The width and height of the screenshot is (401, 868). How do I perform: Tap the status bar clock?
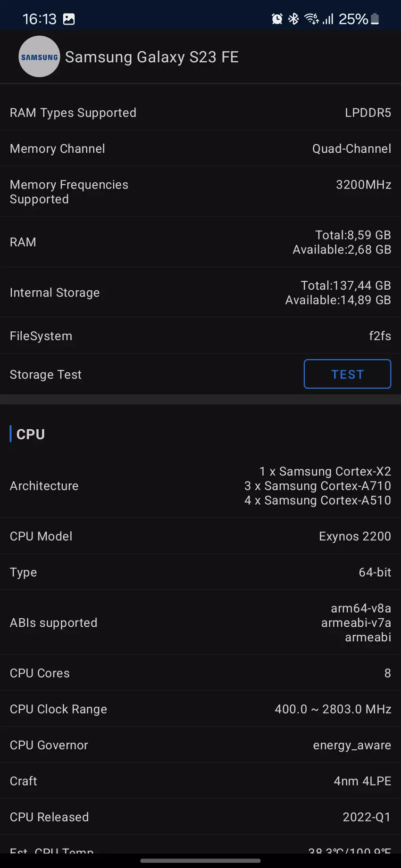39,19
